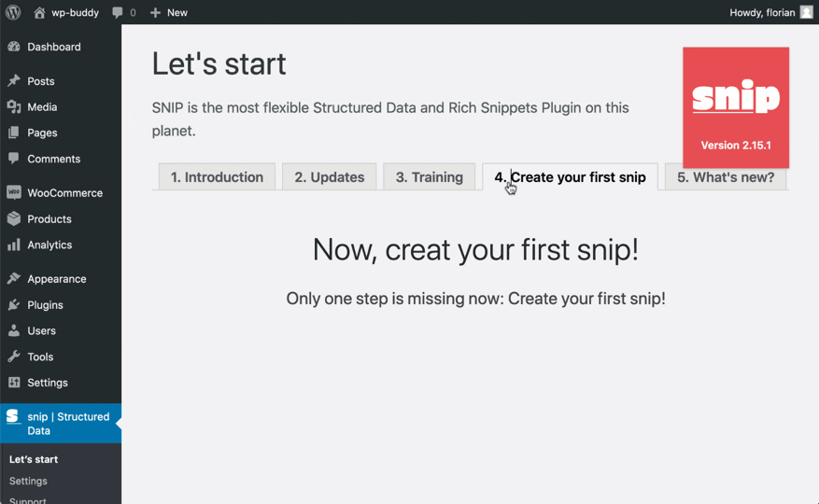Image resolution: width=819 pixels, height=504 pixels.
Task: Click the plus New icon
Action: [x=155, y=12]
